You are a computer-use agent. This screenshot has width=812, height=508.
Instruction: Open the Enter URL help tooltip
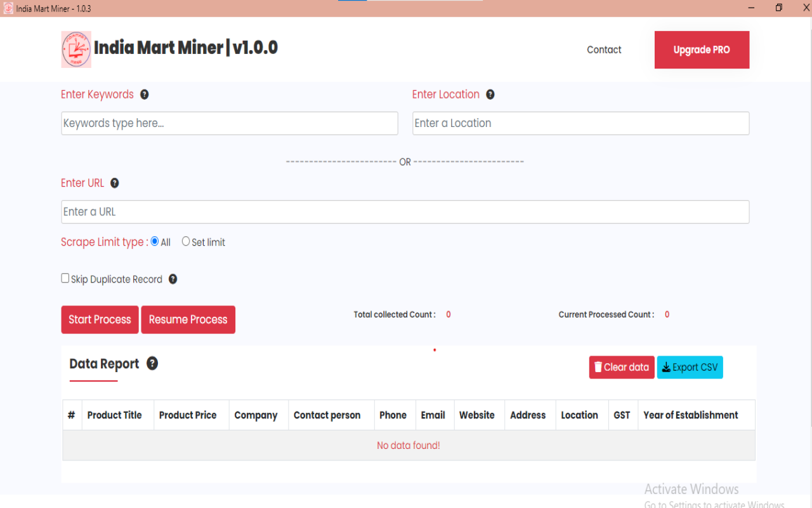pyautogui.click(x=115, y=183)
